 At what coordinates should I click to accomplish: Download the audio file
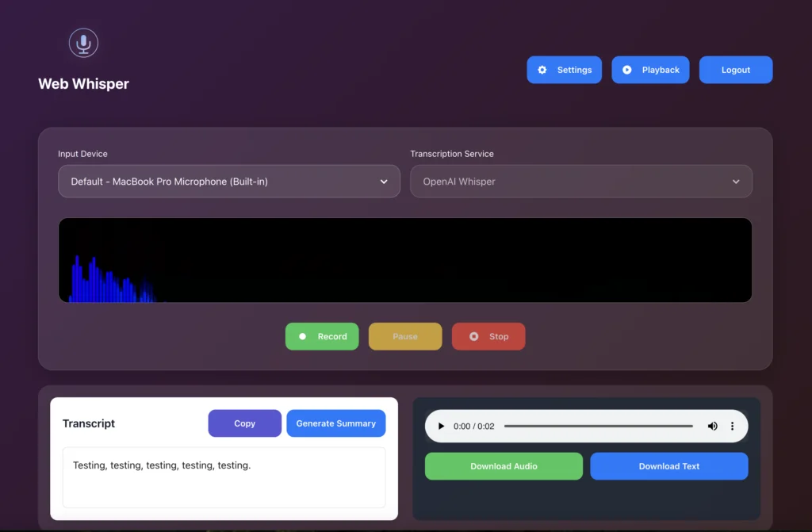pos(504,466)
